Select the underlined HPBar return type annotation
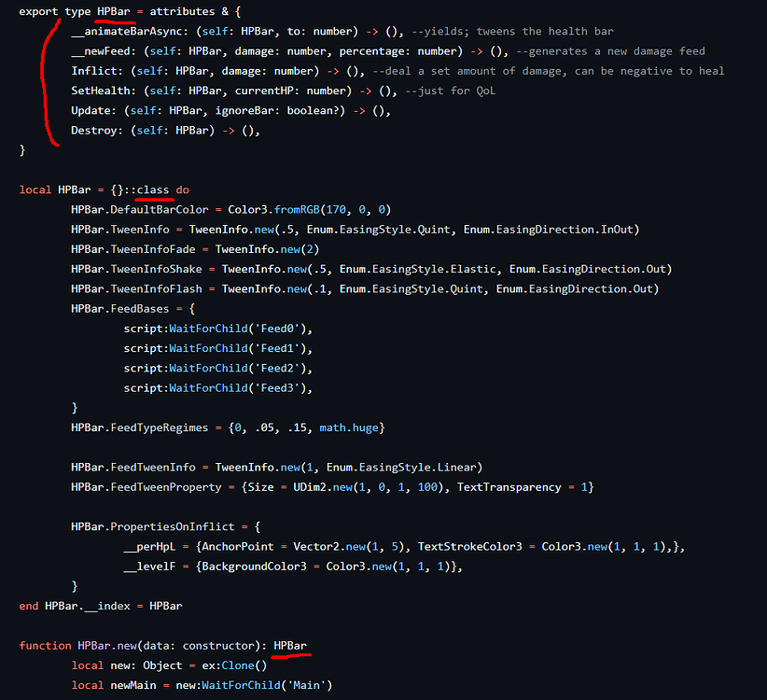767x700 pixels. point(291,645)
